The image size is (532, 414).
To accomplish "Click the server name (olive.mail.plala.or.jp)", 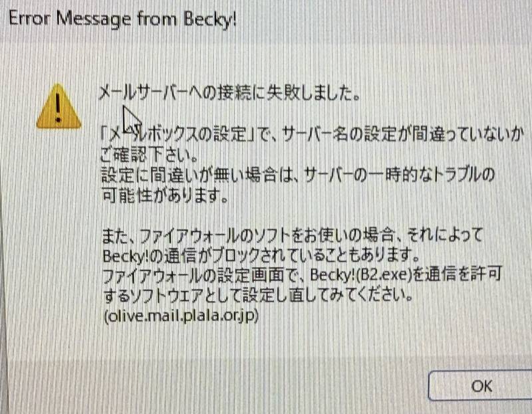I will (182, 316).
